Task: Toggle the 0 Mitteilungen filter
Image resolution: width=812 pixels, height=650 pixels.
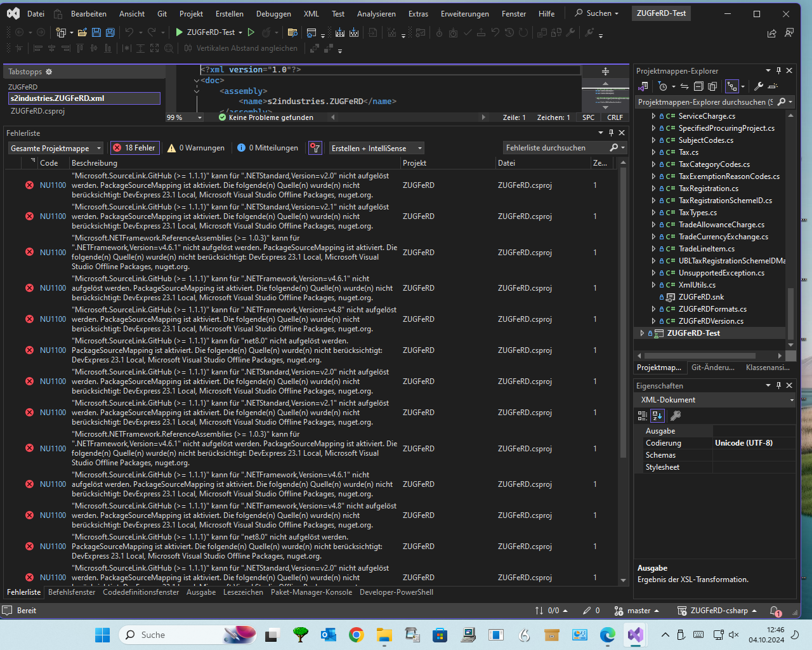Action: [267, 148]
